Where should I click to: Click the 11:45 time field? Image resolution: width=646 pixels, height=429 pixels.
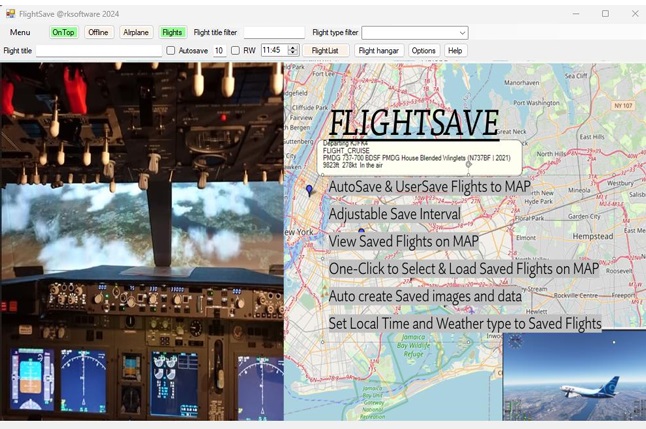[x=274, y=50]
